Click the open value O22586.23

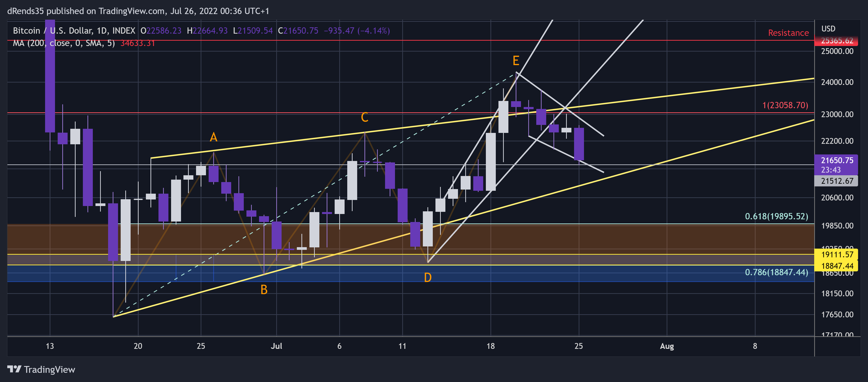(x=161, y=31)
